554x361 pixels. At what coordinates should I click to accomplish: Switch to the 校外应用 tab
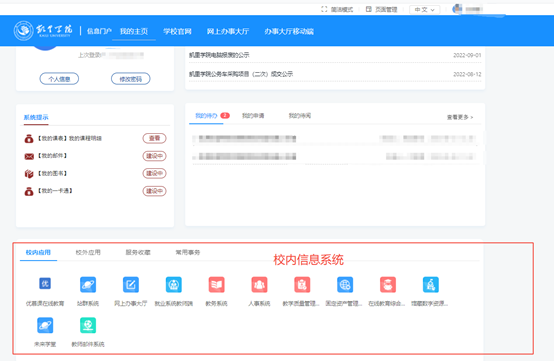(88, 252)
